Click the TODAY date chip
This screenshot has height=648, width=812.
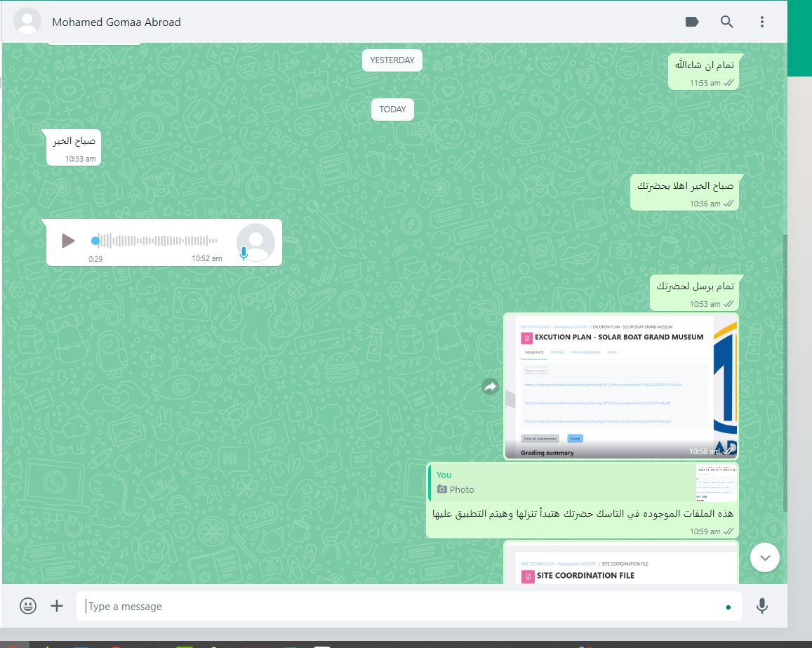(x=392, y=110)
